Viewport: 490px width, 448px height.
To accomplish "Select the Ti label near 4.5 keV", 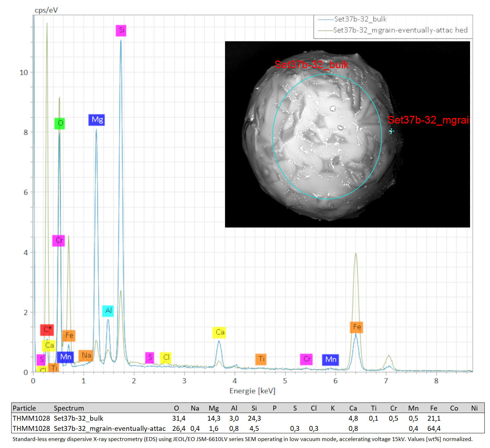I will pyautogui.click(x=261, y=359).
